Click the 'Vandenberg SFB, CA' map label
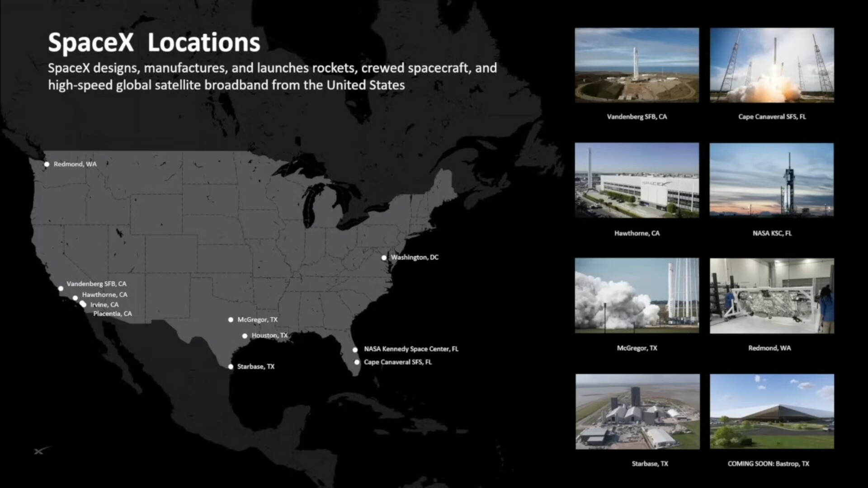868x488 pixels. pyautogui.click(x=96, y=284)
